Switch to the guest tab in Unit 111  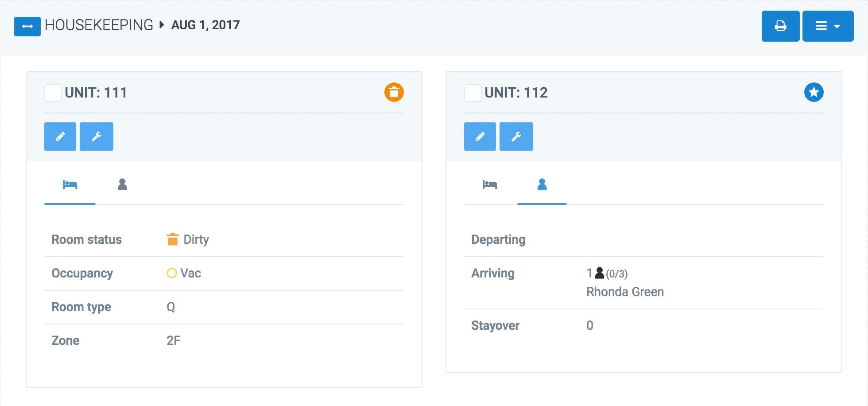tap(122, 184)
